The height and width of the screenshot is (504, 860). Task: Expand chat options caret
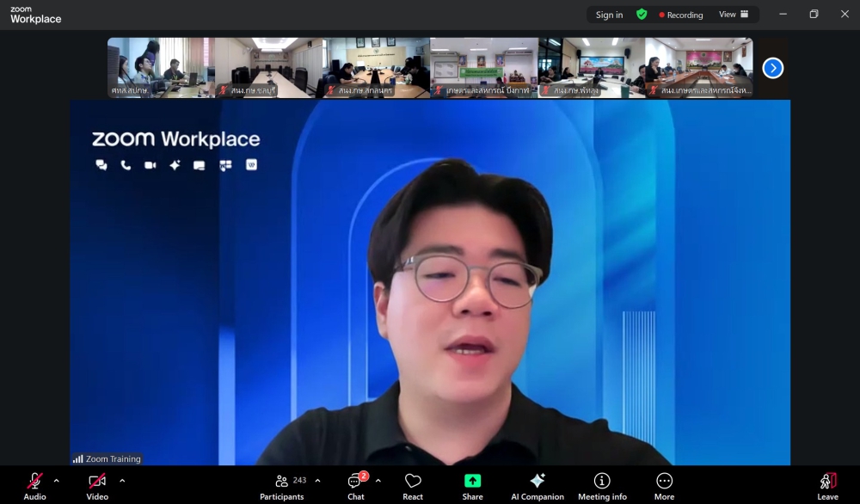[378, 481]
